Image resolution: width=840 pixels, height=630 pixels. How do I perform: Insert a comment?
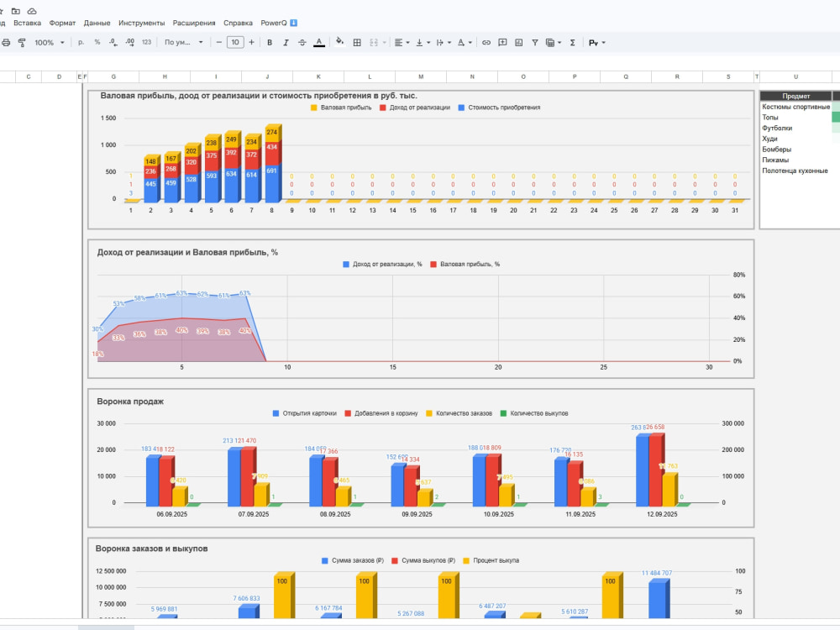point(502,42)
